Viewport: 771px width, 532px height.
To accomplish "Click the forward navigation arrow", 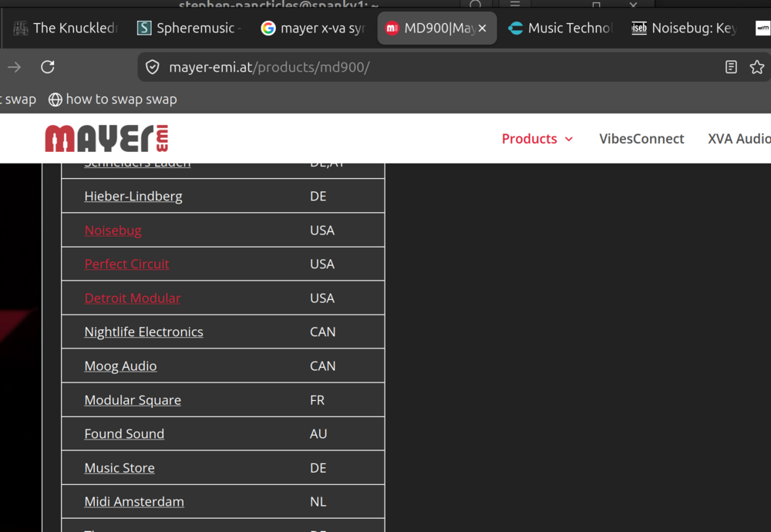I will 14,67.
